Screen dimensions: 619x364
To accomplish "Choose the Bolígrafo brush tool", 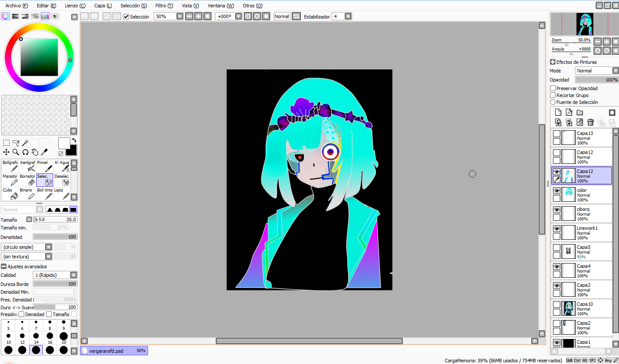I will pos(10,166).
